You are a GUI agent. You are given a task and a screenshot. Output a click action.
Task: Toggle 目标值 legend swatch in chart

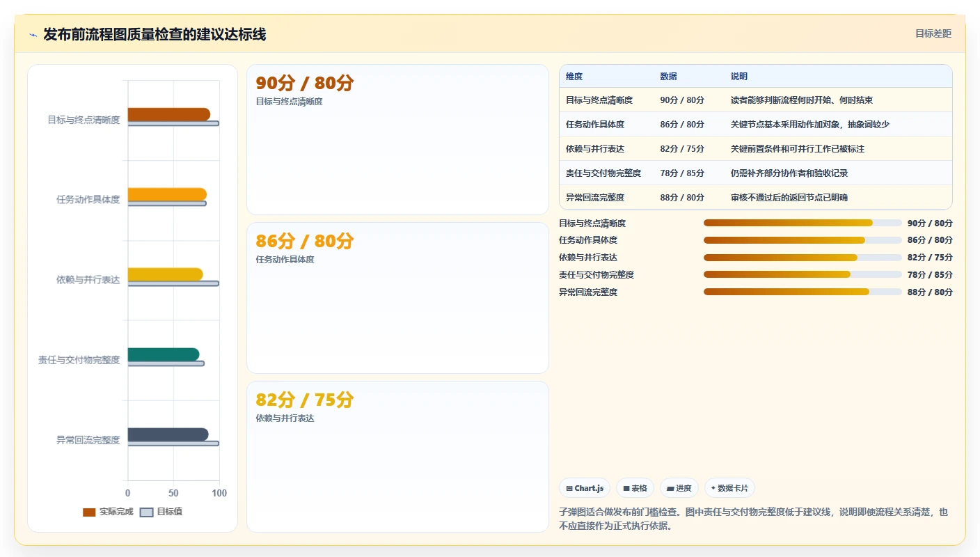point(146,512)
